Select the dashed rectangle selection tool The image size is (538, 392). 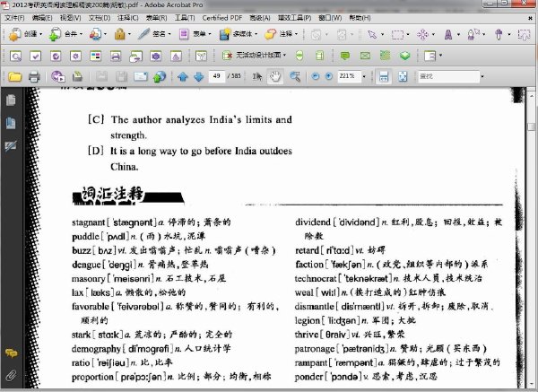[x=397, y=34]
